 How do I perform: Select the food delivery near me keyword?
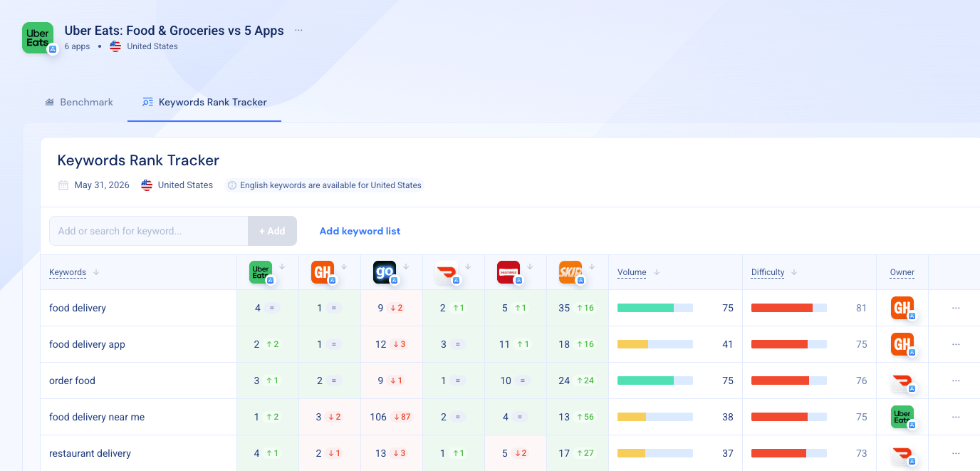97,417
